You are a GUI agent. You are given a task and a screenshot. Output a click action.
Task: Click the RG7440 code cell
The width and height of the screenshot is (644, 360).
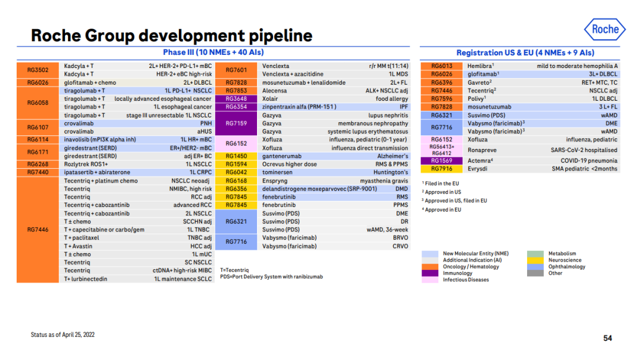click(x=38, y=172)
